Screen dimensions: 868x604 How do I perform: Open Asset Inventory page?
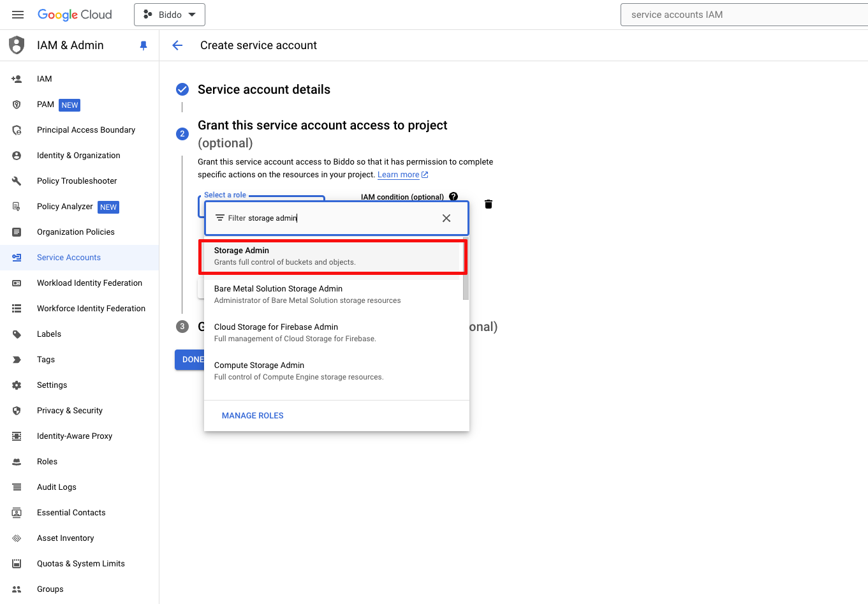(79, 538)
